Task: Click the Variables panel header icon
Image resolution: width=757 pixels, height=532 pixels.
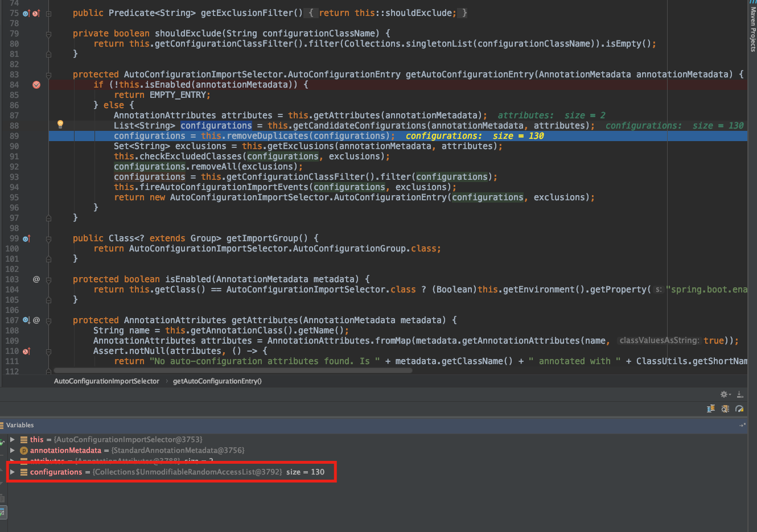Action: [2, 425]
